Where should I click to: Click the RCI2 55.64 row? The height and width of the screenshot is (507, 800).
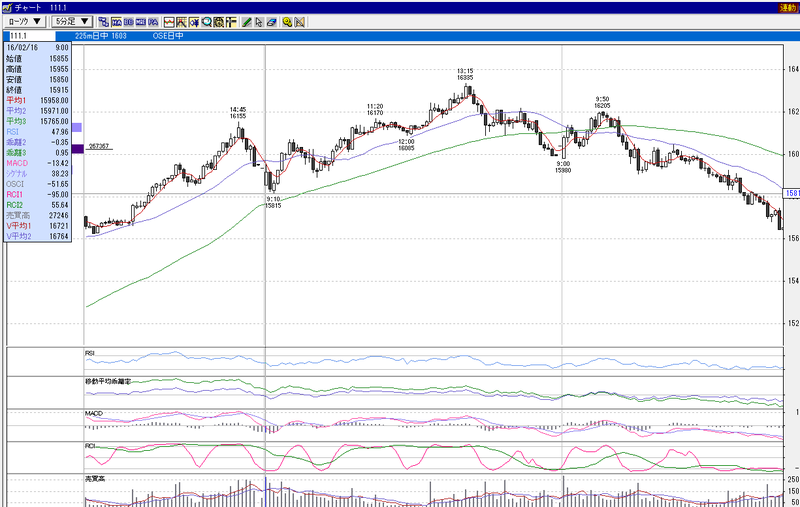point(37,205)
